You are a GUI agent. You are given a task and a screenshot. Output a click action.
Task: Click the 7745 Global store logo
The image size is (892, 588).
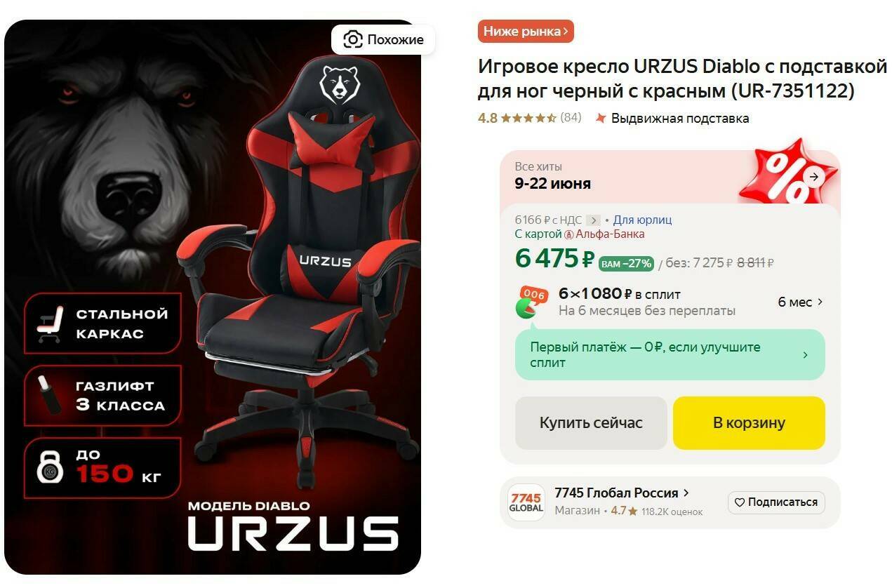point(526,502)
